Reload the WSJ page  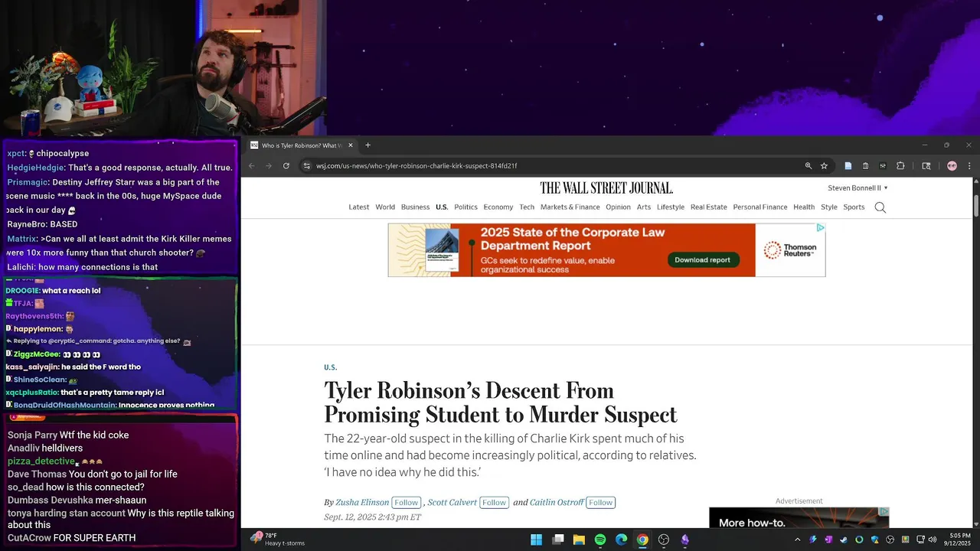[x=286, y=165]
